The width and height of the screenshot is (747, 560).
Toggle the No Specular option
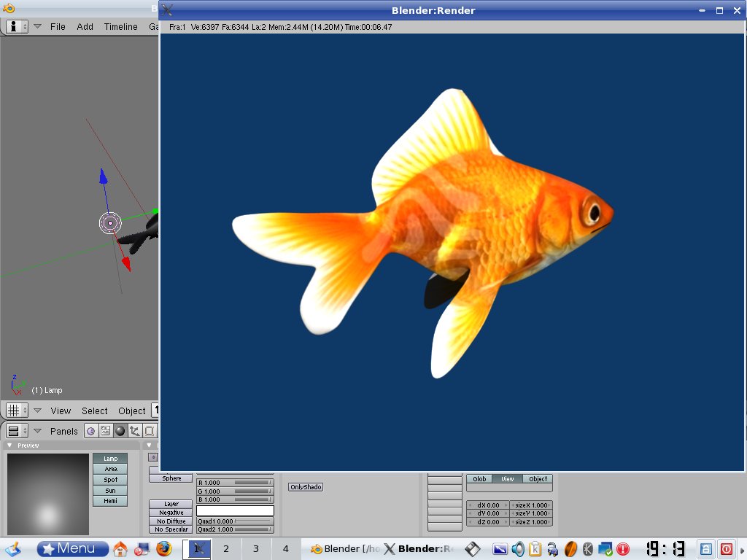tap(171, 529)
